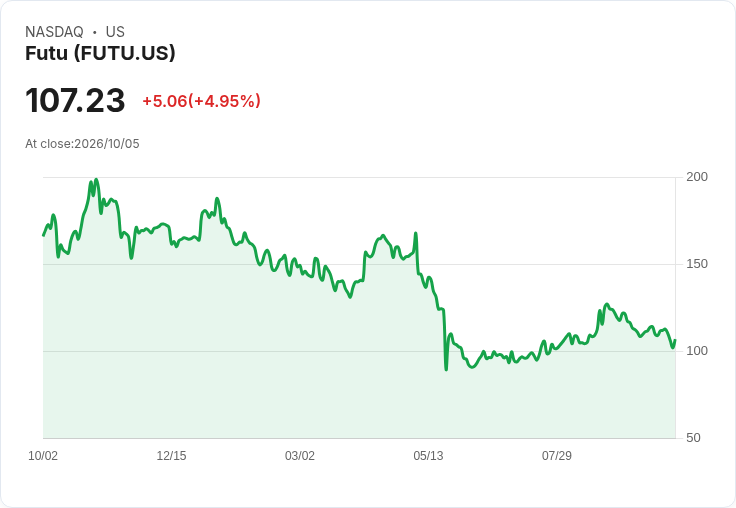The width and height of the screenshot is (736, 508).
Task: Click the +5.06(+4.95%) price change
Action: tap(201, 101)
